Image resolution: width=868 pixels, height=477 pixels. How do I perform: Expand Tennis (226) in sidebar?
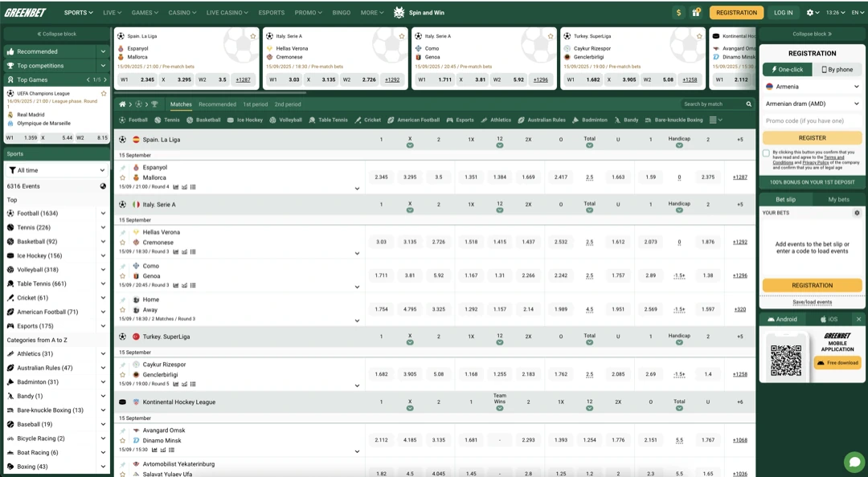pyautogui.click(x=103, y=227)
